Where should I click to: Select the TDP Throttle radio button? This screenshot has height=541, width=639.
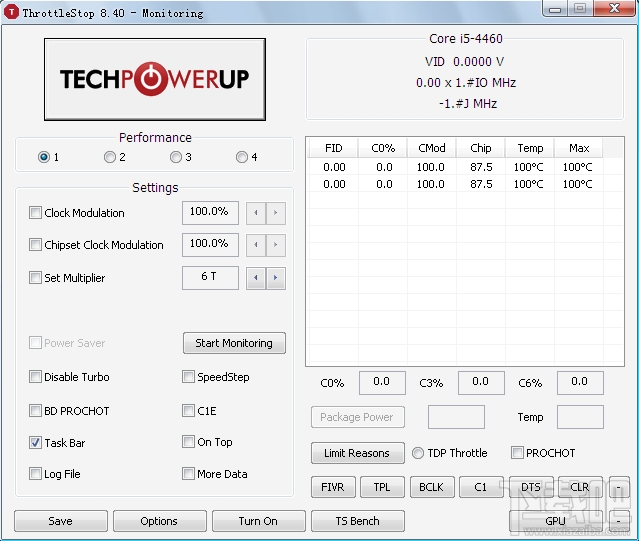418,453
